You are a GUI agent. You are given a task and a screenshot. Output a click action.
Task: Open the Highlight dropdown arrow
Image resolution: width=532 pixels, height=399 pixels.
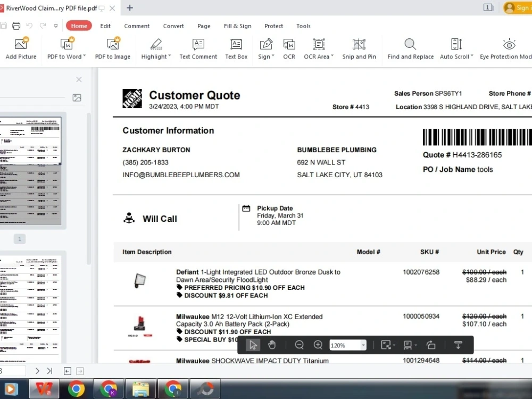(169, 56)
